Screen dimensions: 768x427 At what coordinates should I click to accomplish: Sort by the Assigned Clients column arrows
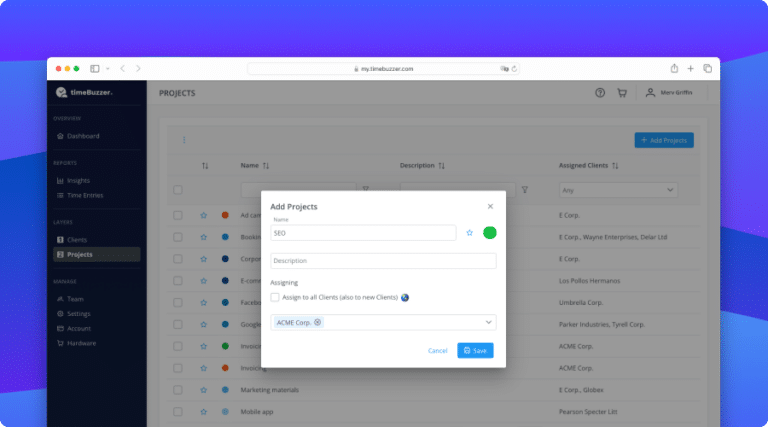[615, 166]
